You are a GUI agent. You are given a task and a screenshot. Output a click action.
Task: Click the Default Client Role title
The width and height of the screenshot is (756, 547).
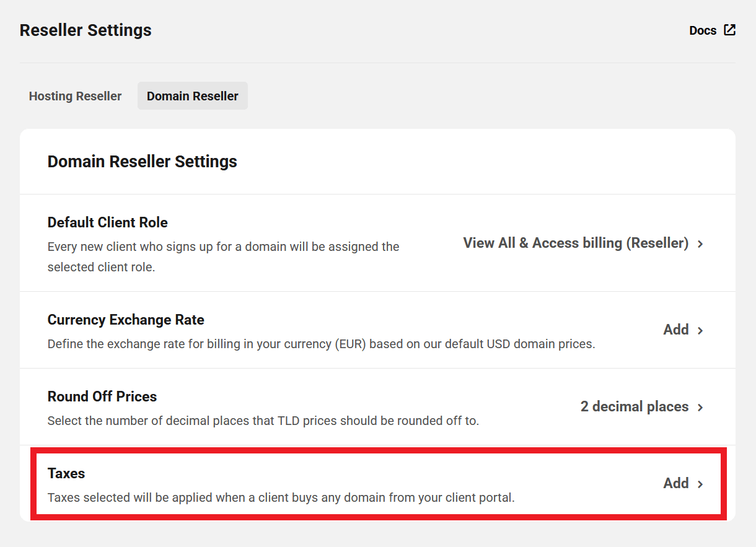tap(108, 222)
